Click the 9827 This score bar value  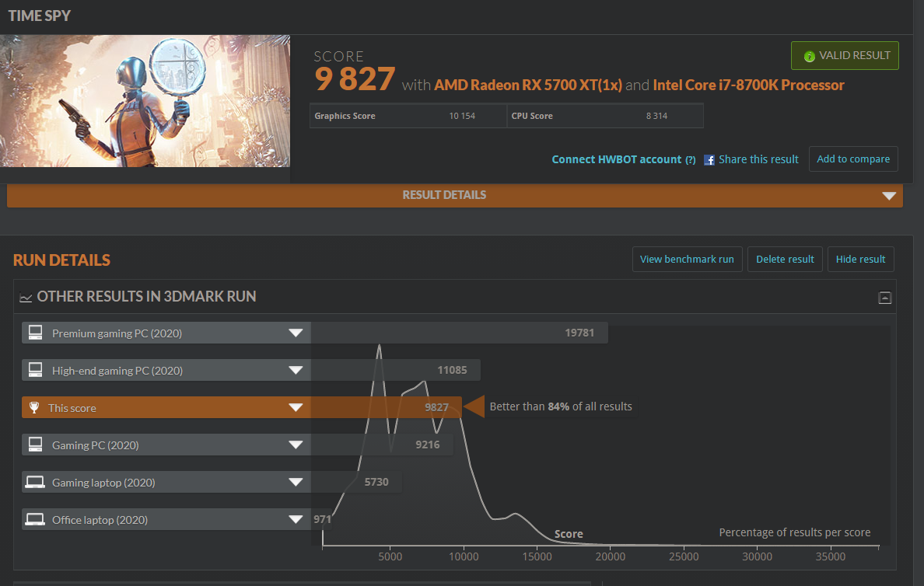pos(436,407)
